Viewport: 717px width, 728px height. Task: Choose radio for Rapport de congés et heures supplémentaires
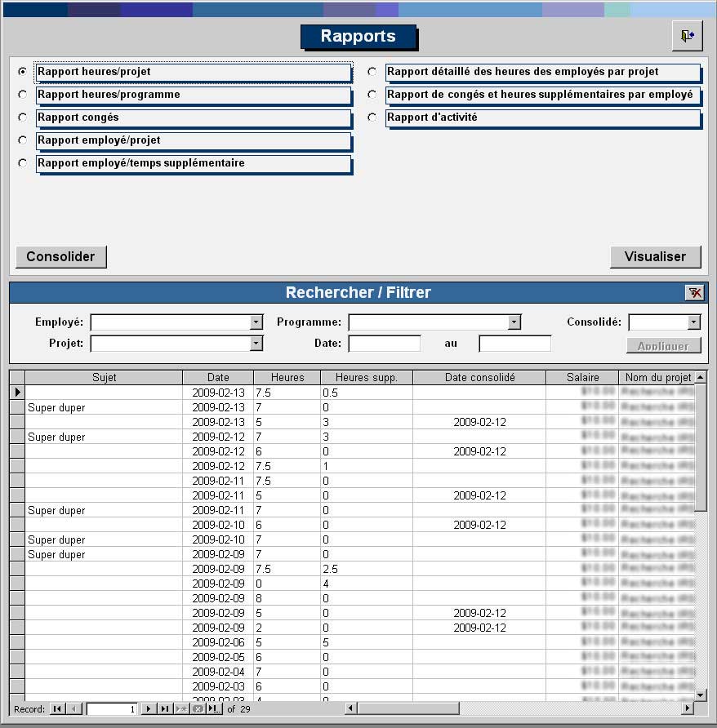pos(372,94)
